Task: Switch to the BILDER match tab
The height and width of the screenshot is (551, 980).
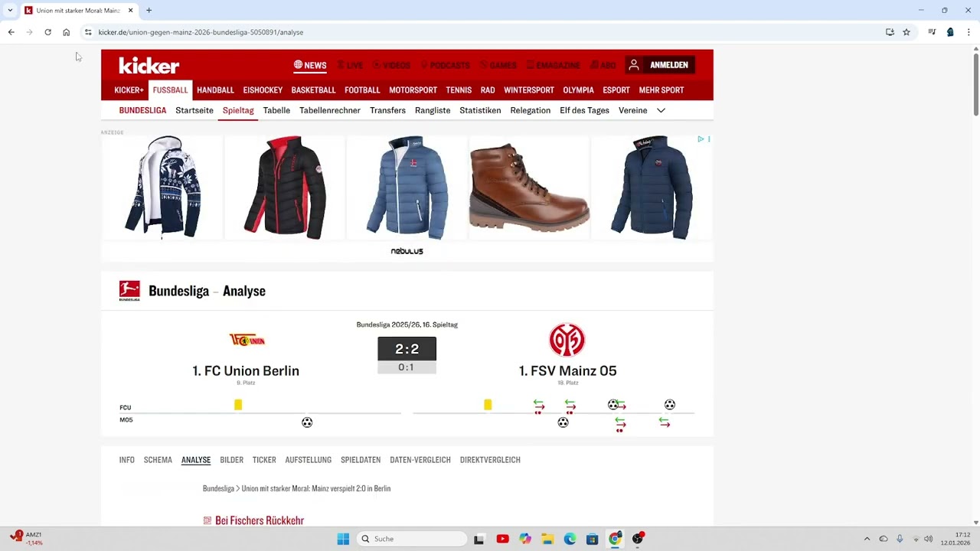Action: coord(231,460)
